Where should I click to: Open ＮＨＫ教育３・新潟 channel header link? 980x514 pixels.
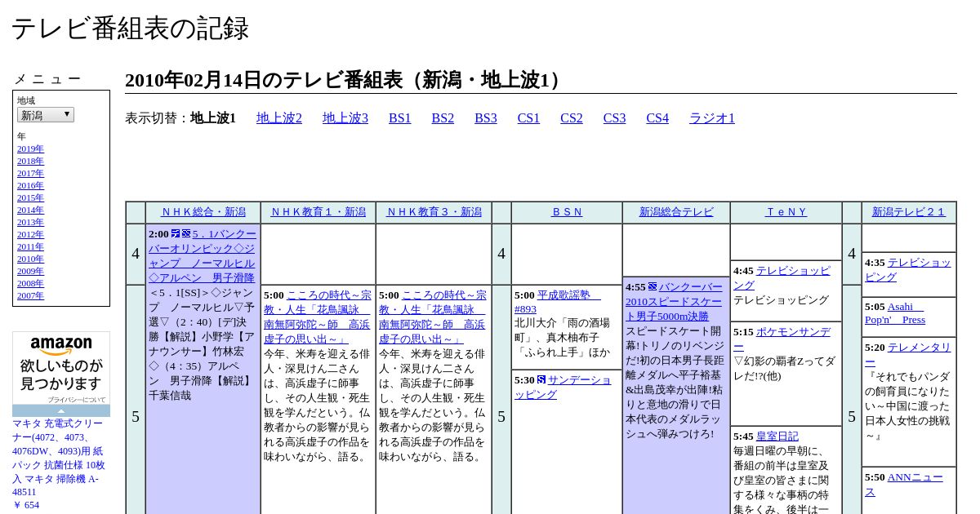click(434, 212)
